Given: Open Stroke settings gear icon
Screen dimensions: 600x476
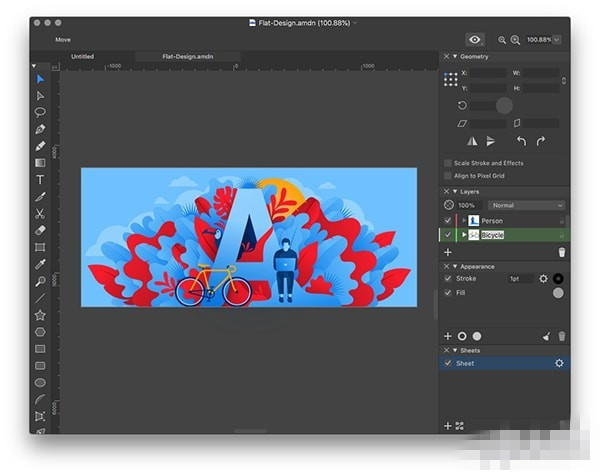Looking at the screenshot, I should tap(543, 279).
